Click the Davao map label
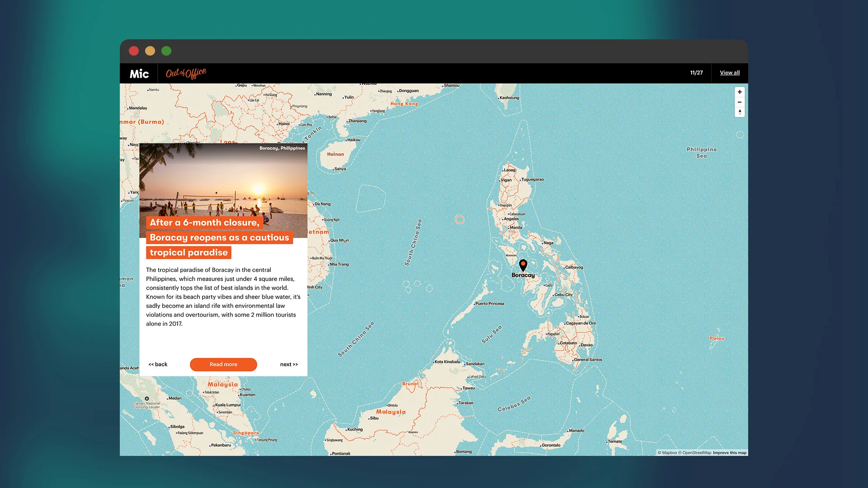The width and height of the screenshot is (868, 488). pyautogui.click(x=587, y=345)
